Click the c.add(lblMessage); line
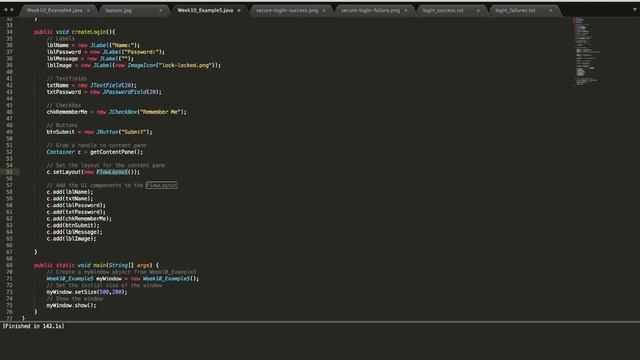 [74, 232]
